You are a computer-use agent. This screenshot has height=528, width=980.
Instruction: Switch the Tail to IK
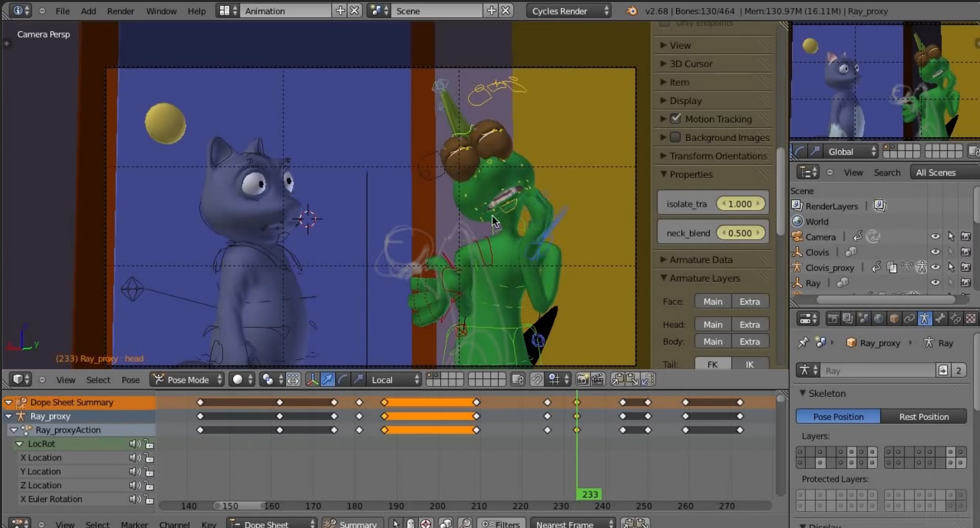coord(750,364)
